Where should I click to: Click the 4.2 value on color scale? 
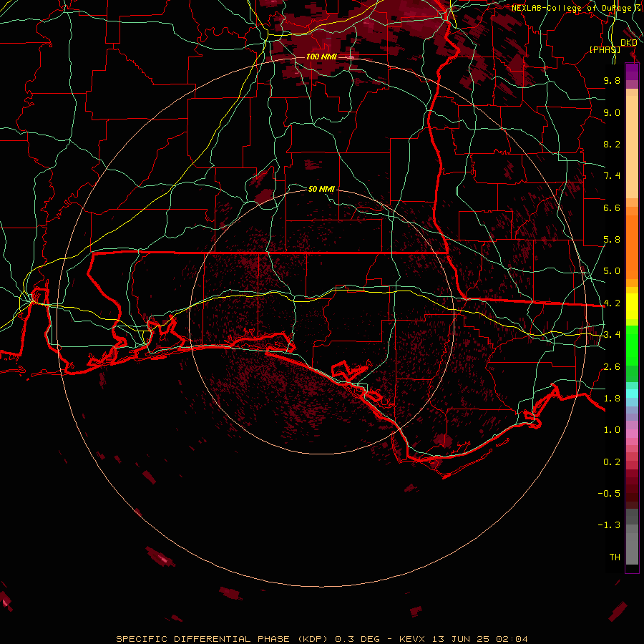click(612, 303)
